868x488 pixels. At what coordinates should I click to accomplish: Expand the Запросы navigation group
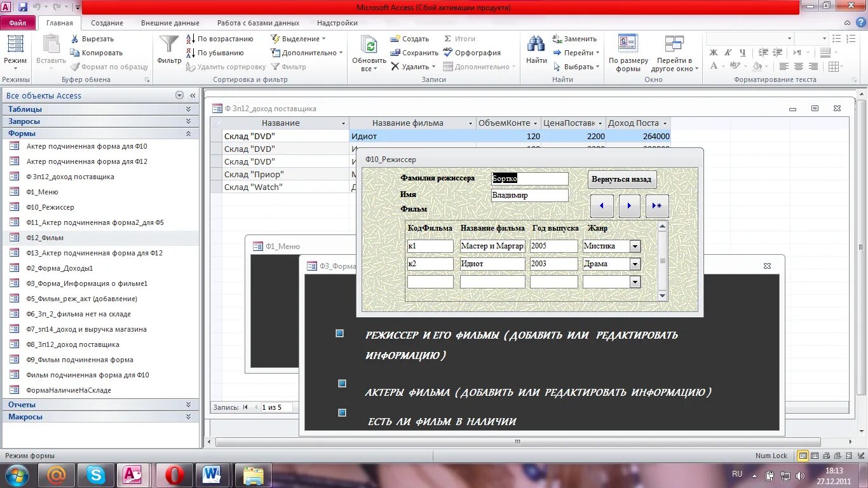tap(188, 121)
